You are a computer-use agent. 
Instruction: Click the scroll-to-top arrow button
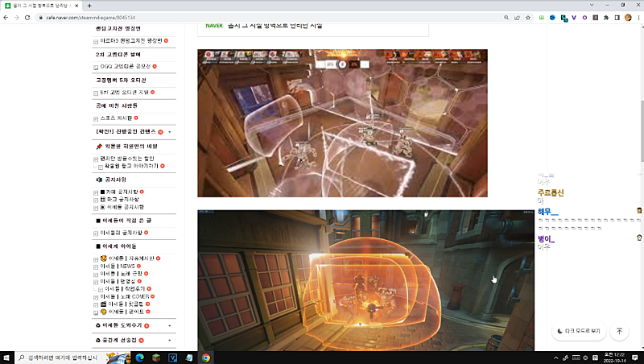pyautogui.click(x=619, y=331)
